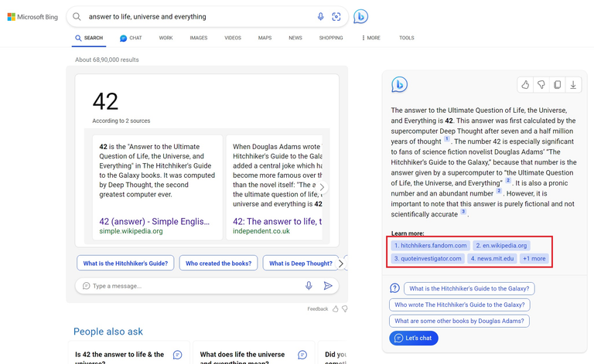Click citation 3 after 'scientifically accurate'
Image resolution: width=594 pixels, height=364 pixels.
pos(463,212)
